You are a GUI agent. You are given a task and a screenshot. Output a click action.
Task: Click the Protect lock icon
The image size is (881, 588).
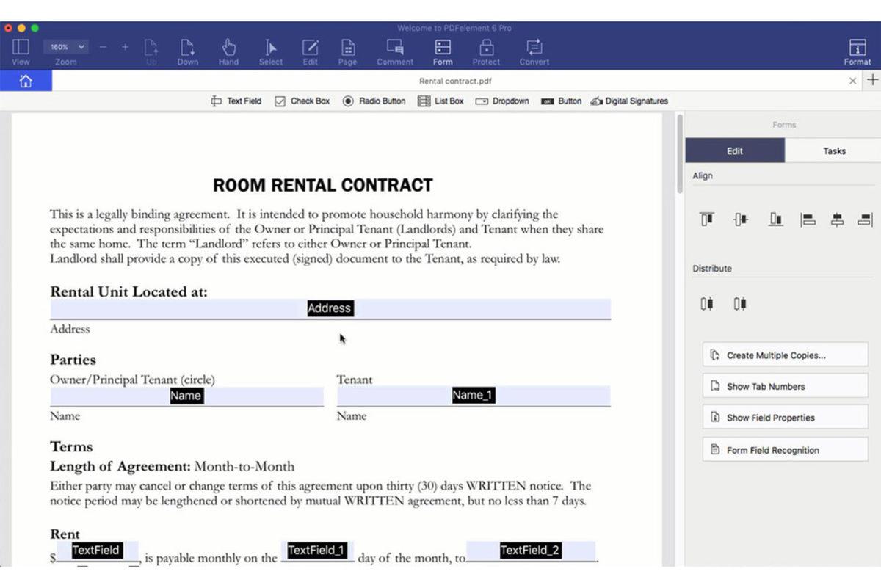pyautogui.click(x=486, y=48)
